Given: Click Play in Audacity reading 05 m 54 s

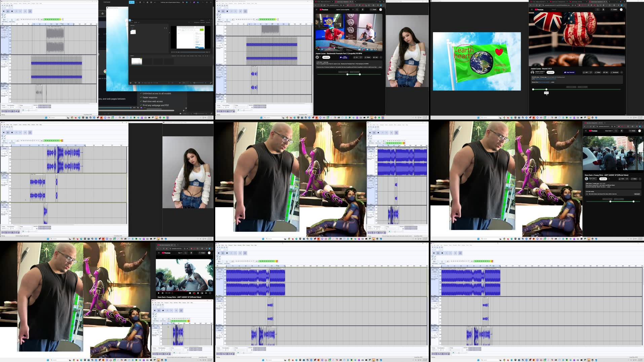Looking at the screenshot, I should tap(8, 11).
